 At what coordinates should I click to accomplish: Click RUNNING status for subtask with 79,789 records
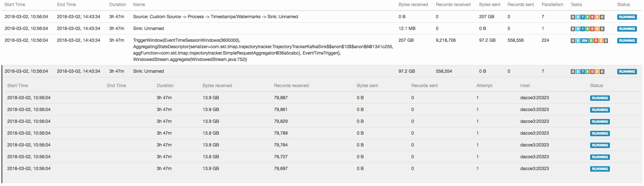coord(599,133)
